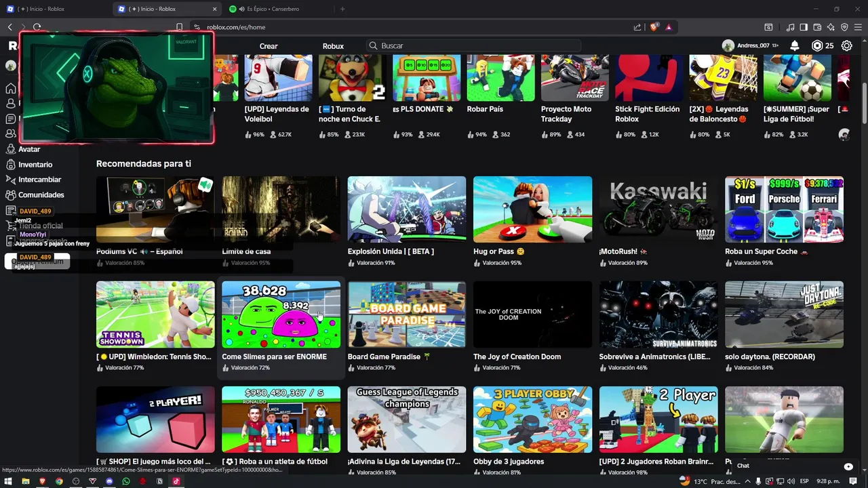Open TikTok in the taskbar
Image resolution: width=868 pixels, height=488 pixels.
coord(176,481)
